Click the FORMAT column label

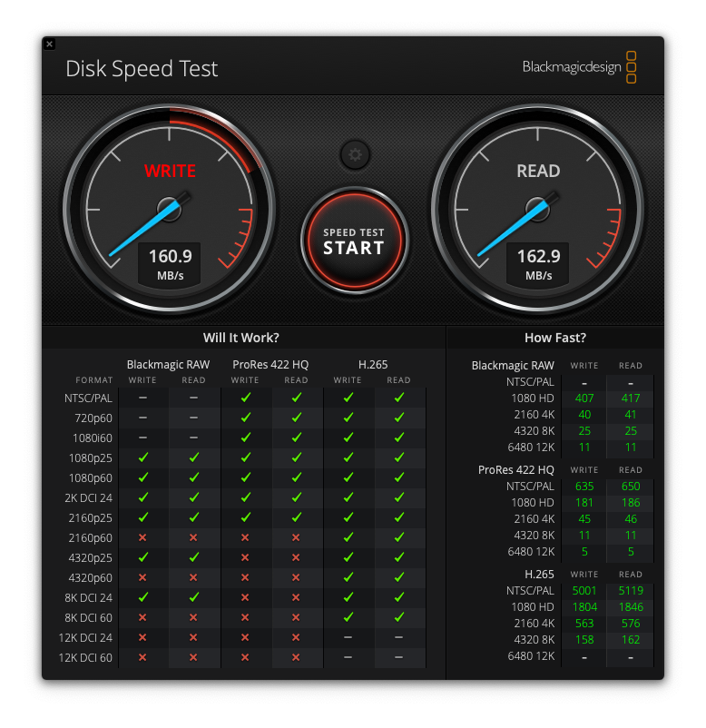pyautogui.click(x=94, y=380)
